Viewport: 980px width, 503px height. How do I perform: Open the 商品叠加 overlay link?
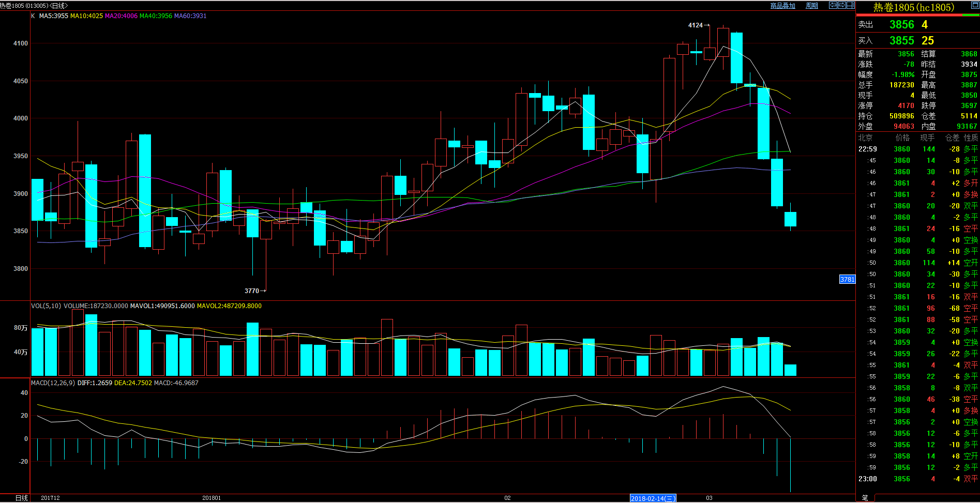[782, 6]
